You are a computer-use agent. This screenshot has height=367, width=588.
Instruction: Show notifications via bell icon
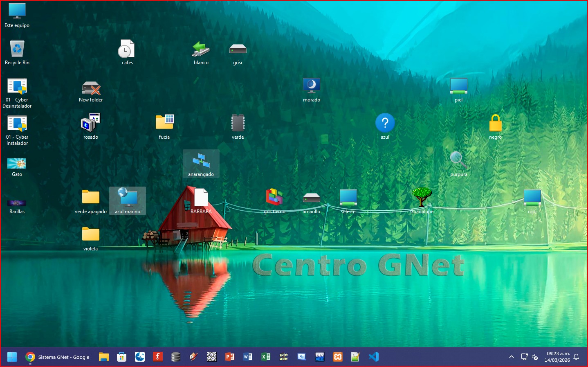point(576,357)
